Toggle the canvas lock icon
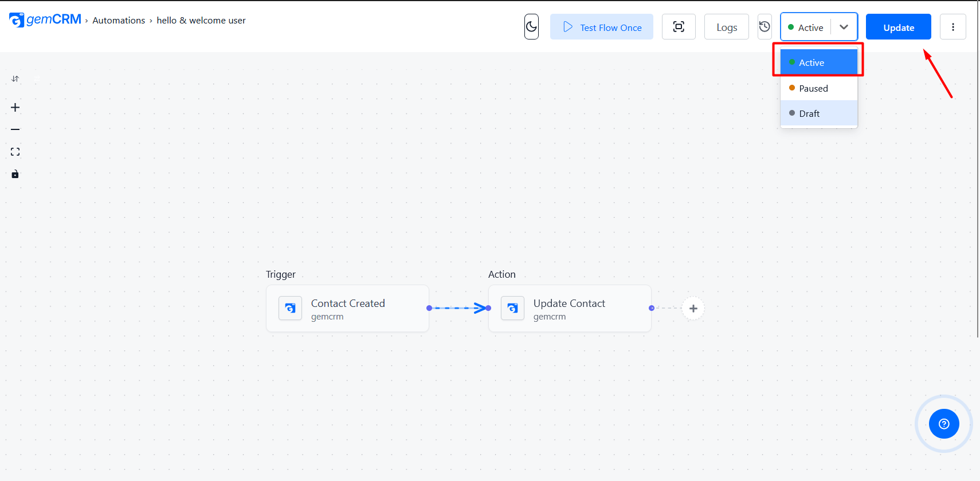The height and width of the screenshot is (481, 980). click(x=15, y=174)
